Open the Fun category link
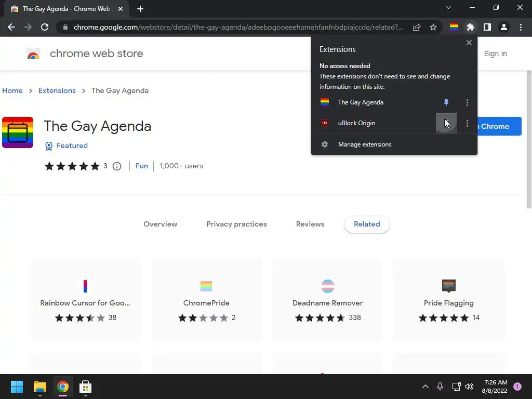This screenshot has width=532, height=399. click(x=141, y=166)
